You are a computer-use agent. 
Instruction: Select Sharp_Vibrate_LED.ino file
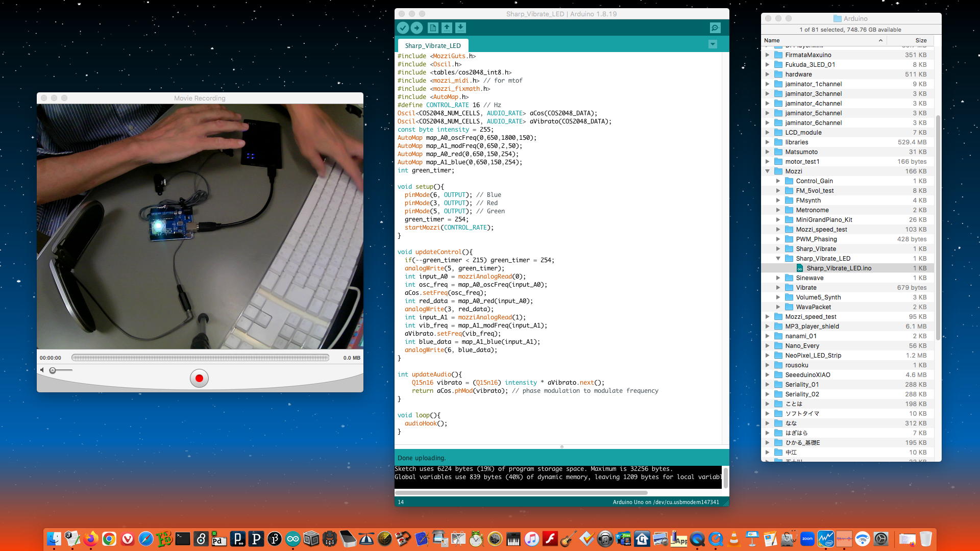[x=839, y=268]
